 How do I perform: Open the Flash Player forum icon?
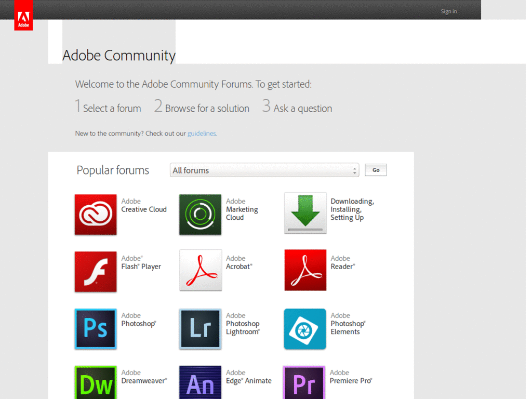(x=96, y=271)
